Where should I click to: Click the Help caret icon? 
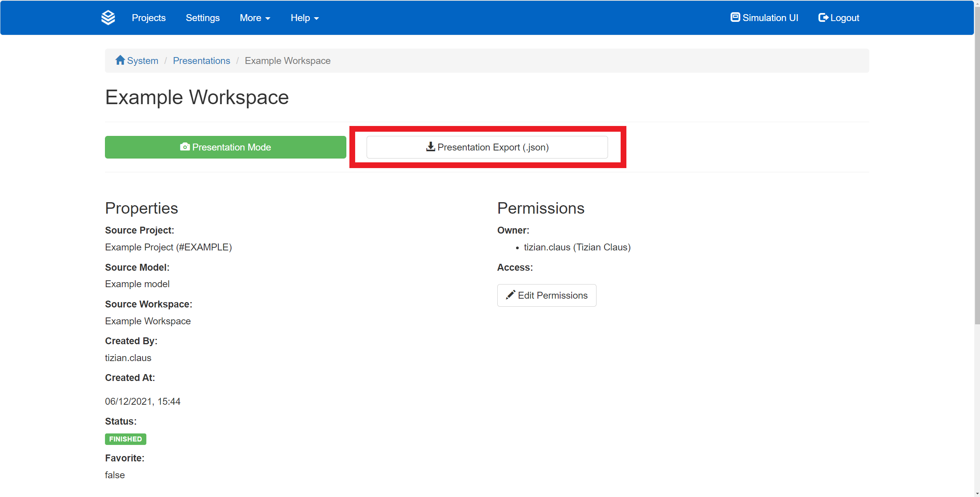coord(316,18)
